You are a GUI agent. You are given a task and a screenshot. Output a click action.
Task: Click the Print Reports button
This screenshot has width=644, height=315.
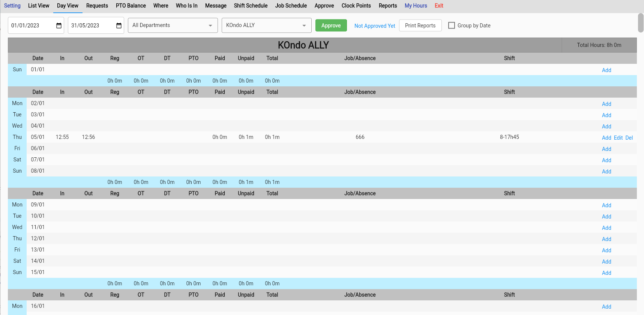click(420, 26)
